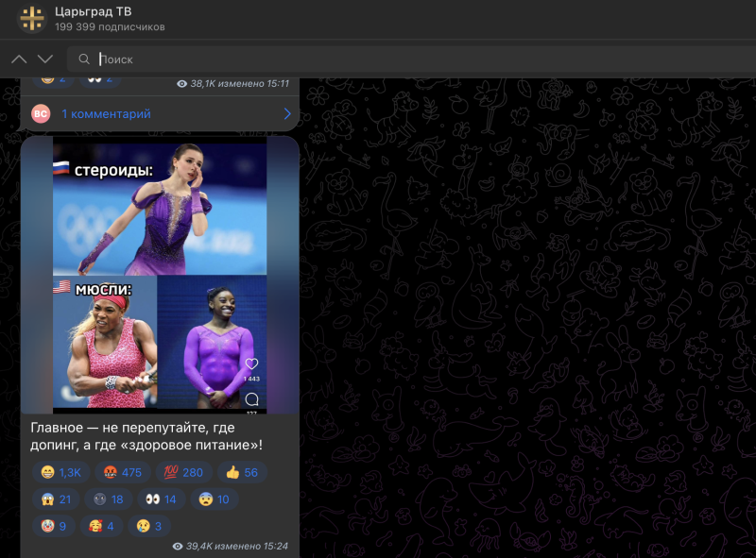Go to previous search result (up arrow)
756x558 pixels.
click(x=19, y=59)
